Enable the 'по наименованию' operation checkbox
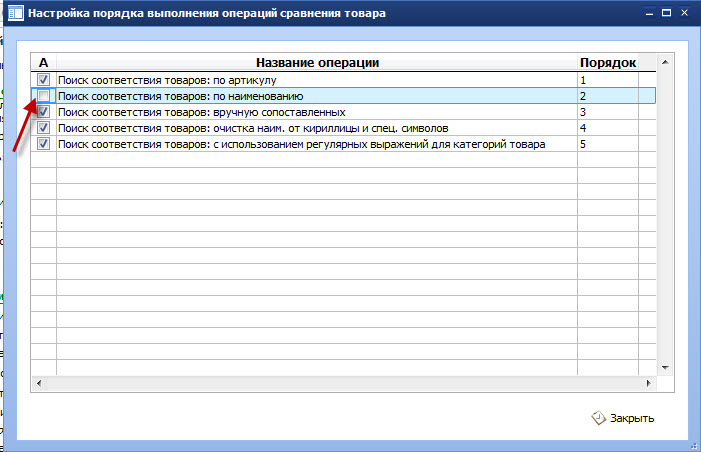701x452 pixels. [x=43, y=96]
